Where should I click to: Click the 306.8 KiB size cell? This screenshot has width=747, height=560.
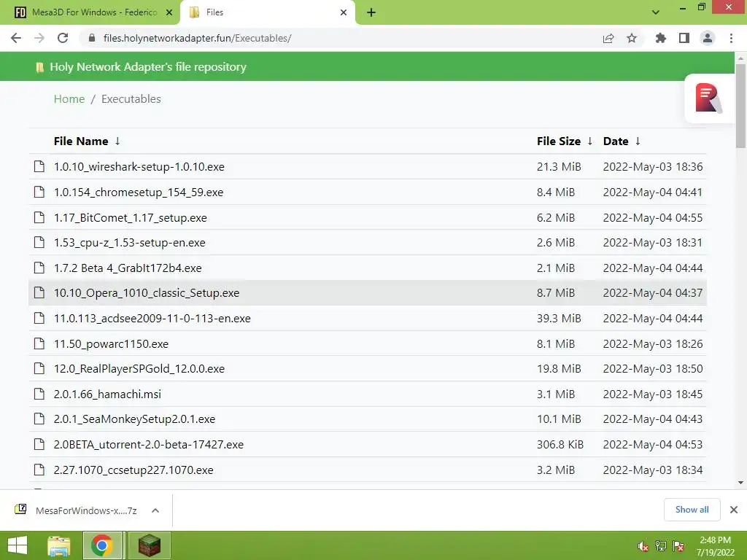coord(560,445)
